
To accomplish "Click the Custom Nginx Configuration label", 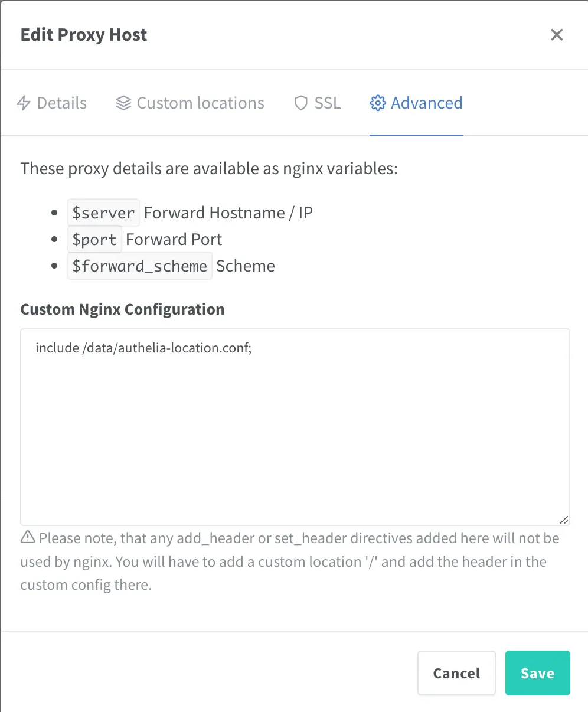I will point(122,309).
